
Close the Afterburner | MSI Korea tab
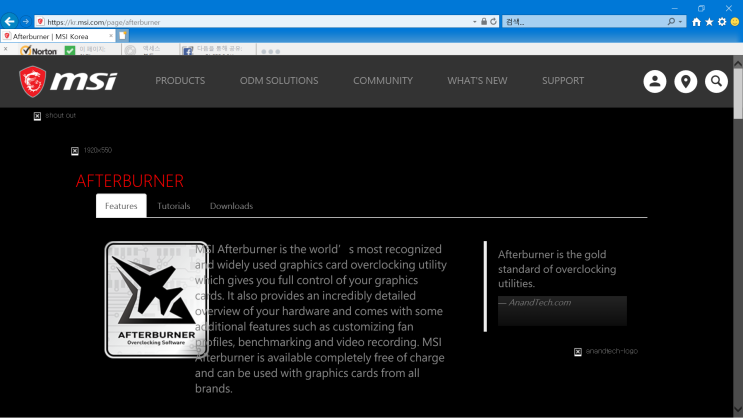tap(111, 36)
